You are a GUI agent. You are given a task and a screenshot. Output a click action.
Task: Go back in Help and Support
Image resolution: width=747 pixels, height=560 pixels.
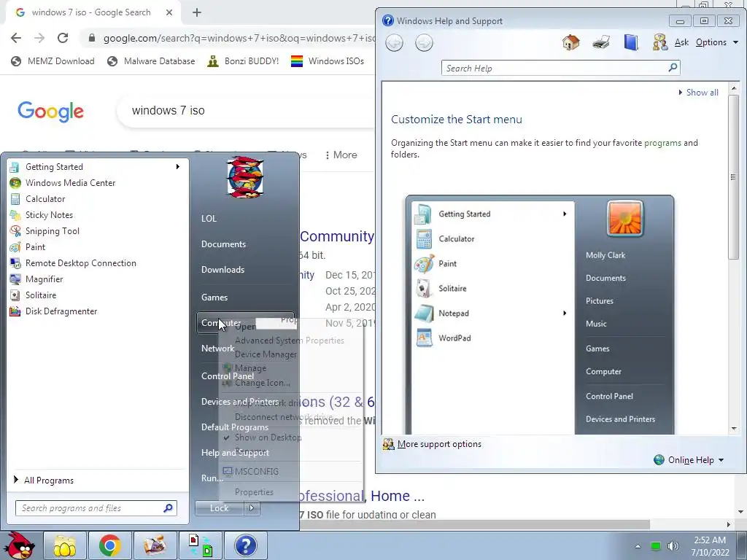click(x=394, y=43)
